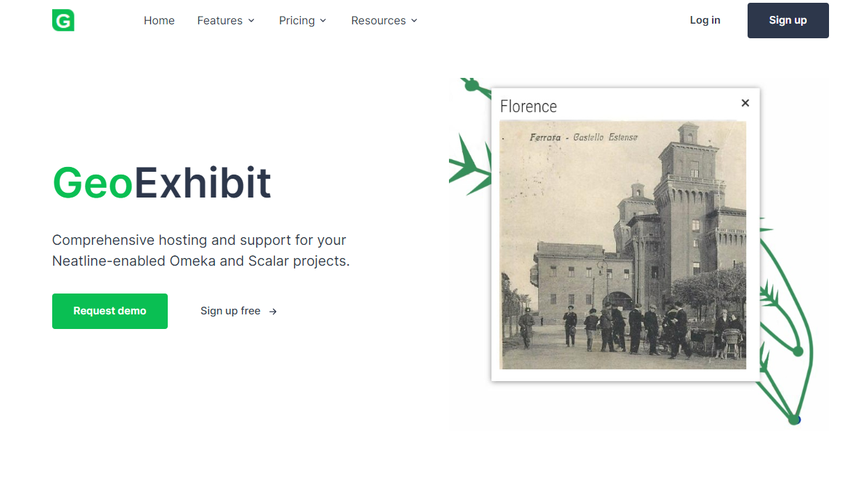
Task: Click the dark Sign up button
Action: (x=788, y=20)
